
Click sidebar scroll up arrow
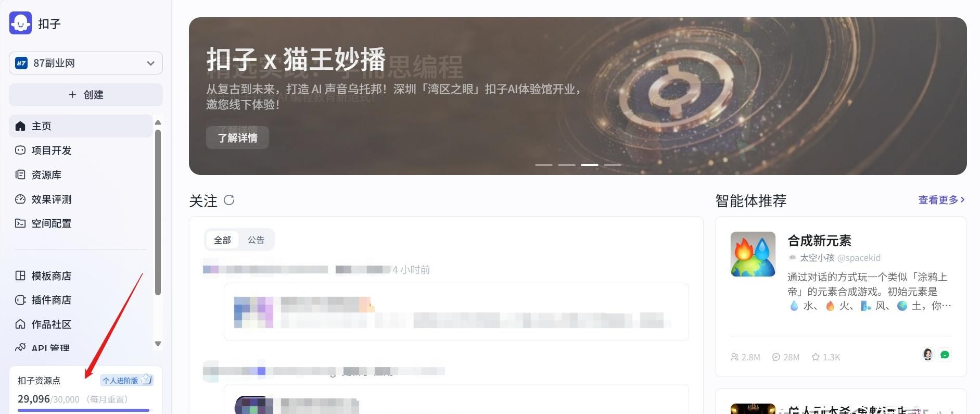click(158, 122)
